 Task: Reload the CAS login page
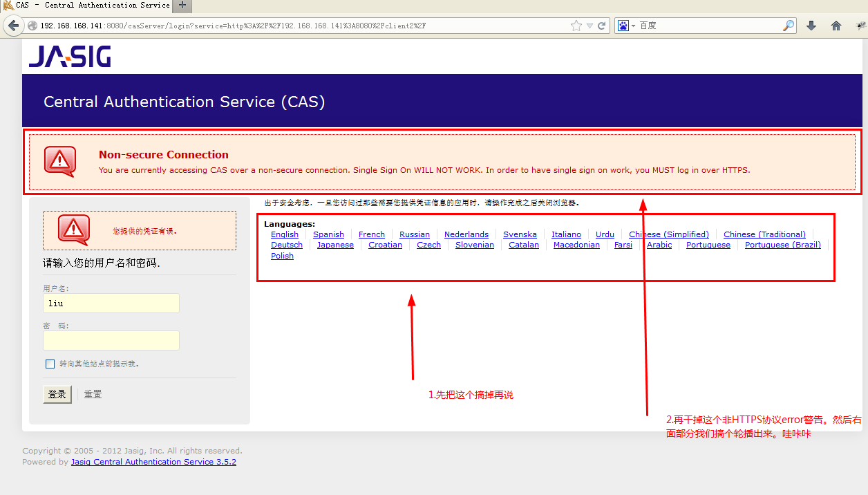pyautogui.click(x=602, y=26)
